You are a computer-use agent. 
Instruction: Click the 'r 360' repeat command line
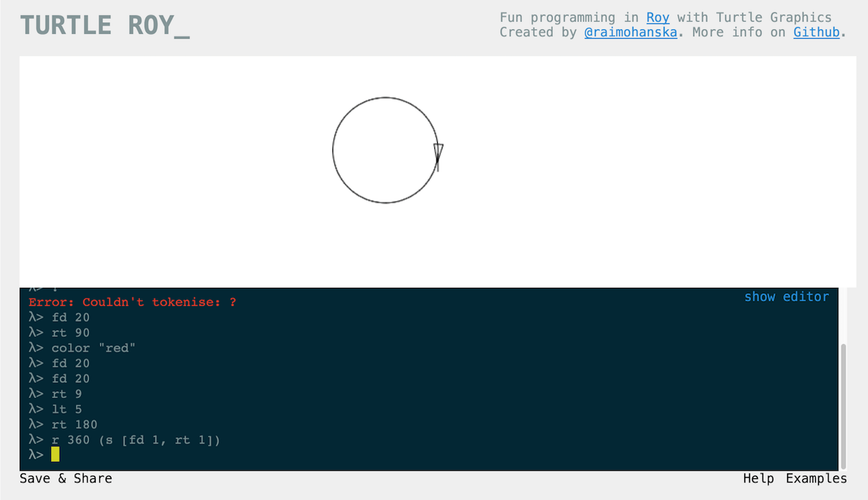136,440
